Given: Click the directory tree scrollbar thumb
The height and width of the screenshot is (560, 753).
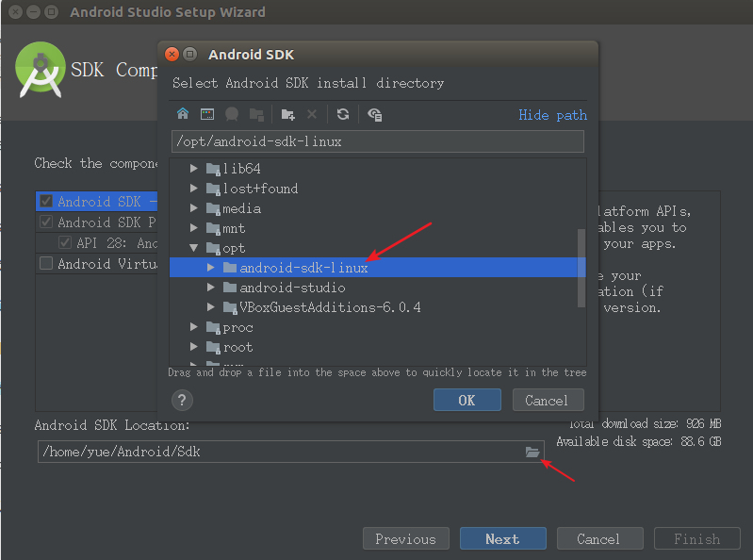Looking at the screenshot, I should click(581, 268).
